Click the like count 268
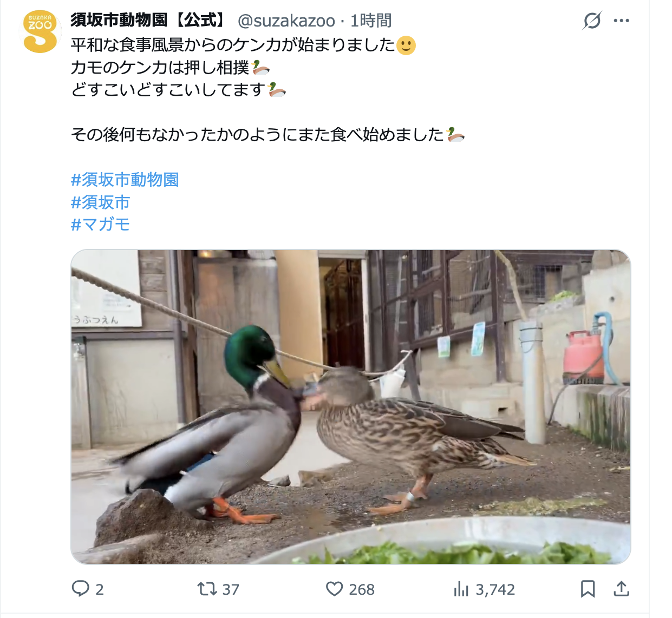 362,589
